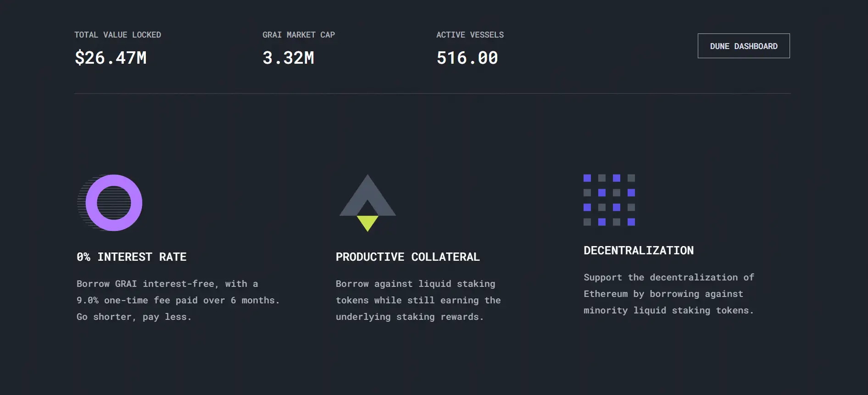Click the $26.47M value figure
Viewport: 868px width, 395px height.
pyautogui.click(x=111, y=58)
